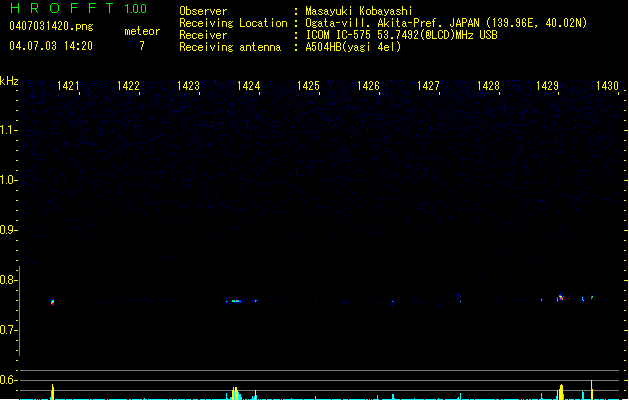Click the date stamp 04.07.03 14:20
629x400 pixels.
tap(51, 46)
